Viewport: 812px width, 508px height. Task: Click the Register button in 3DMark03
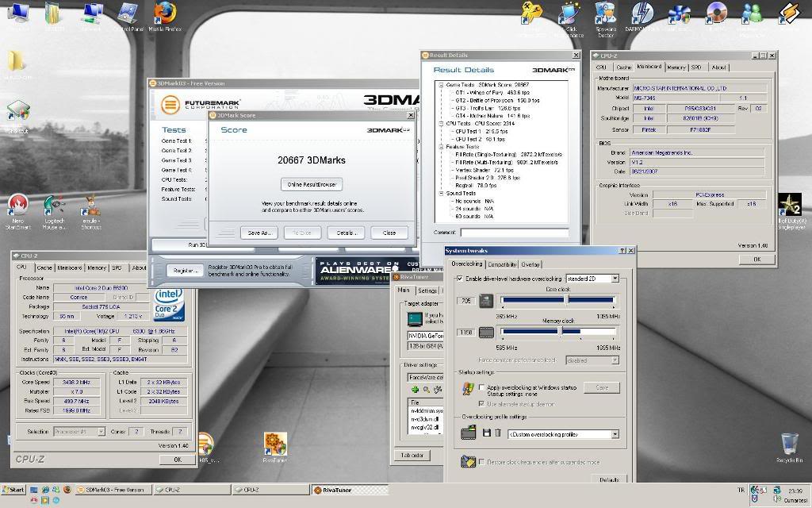coord(186,271)
